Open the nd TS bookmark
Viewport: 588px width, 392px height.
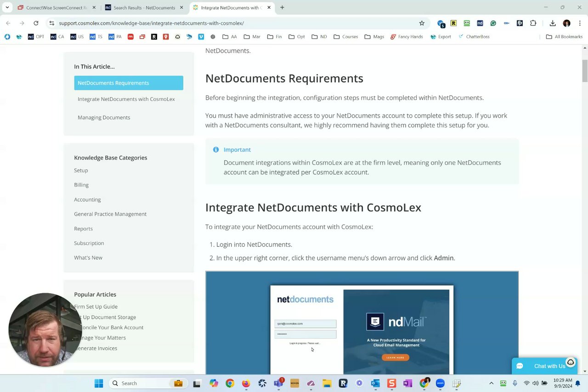(96, 37)
